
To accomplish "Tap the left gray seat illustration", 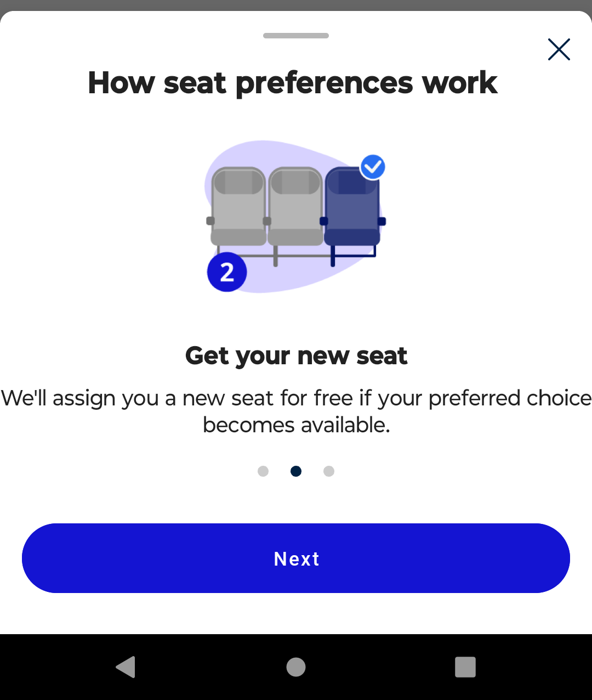I will 238,208.
